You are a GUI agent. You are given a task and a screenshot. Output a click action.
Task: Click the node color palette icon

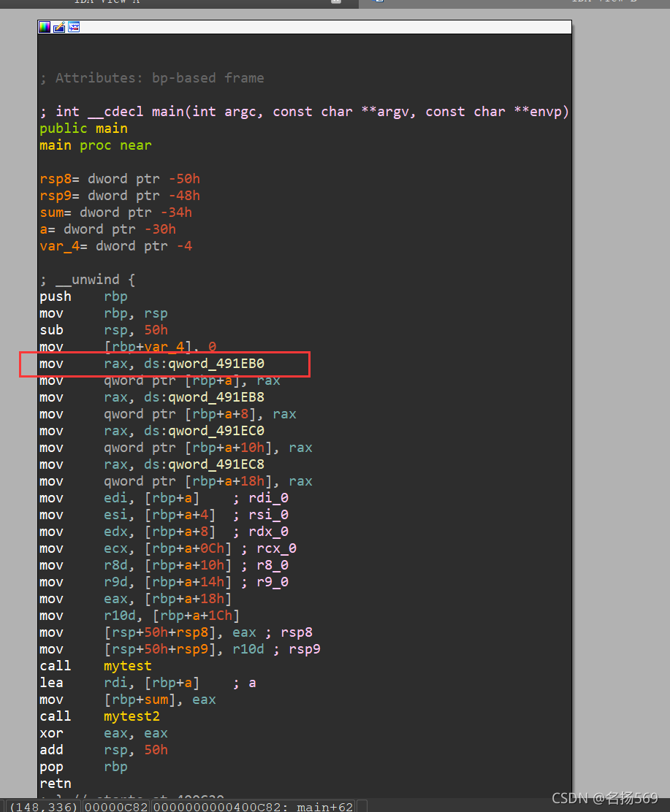[x=45, y=27]
